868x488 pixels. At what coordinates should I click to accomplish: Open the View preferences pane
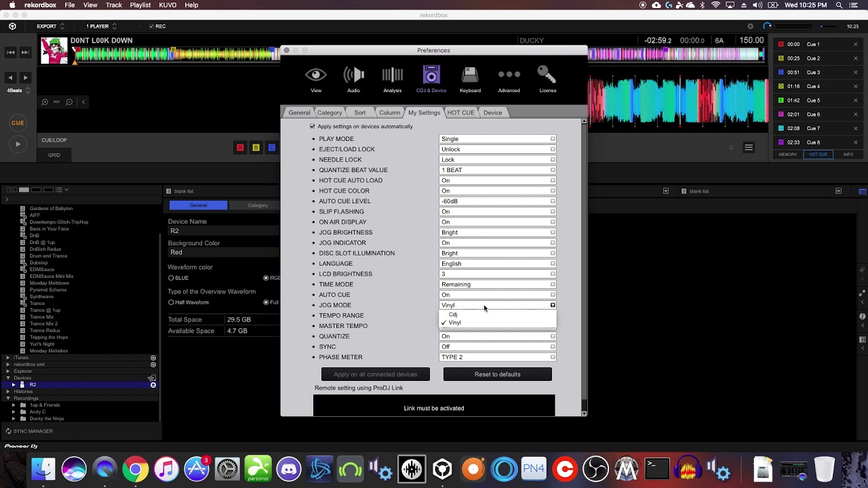316,79
